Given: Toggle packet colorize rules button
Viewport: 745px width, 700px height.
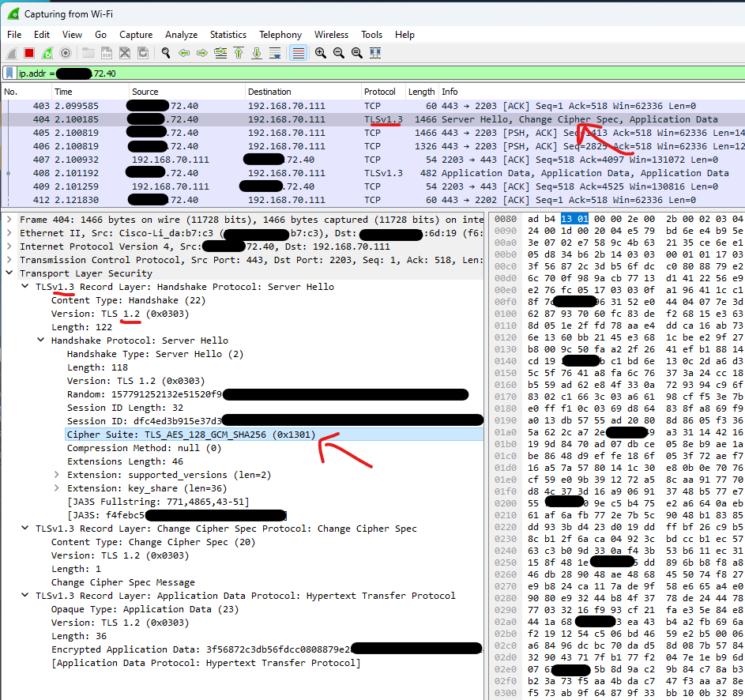Looking at the screenshot, I should pos(299,53).
